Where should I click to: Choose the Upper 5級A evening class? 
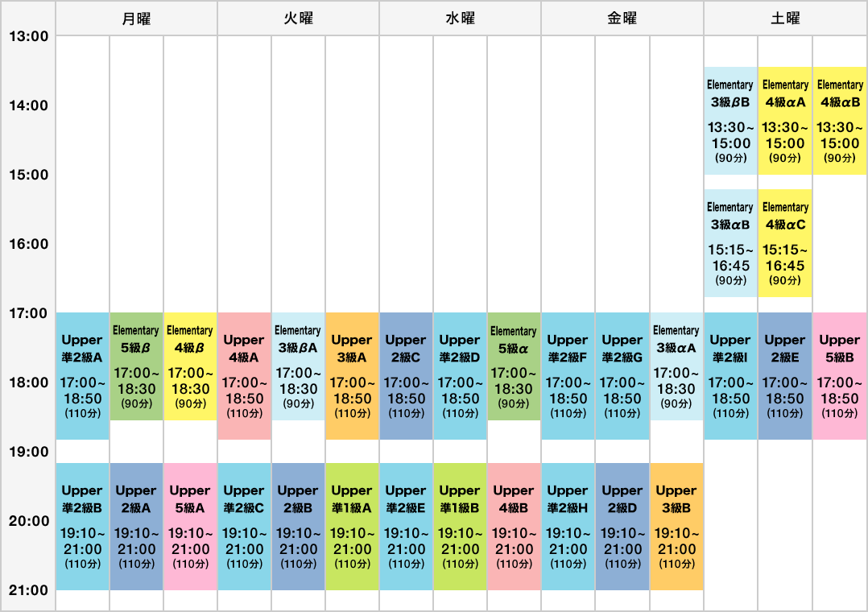coord(190,527)
